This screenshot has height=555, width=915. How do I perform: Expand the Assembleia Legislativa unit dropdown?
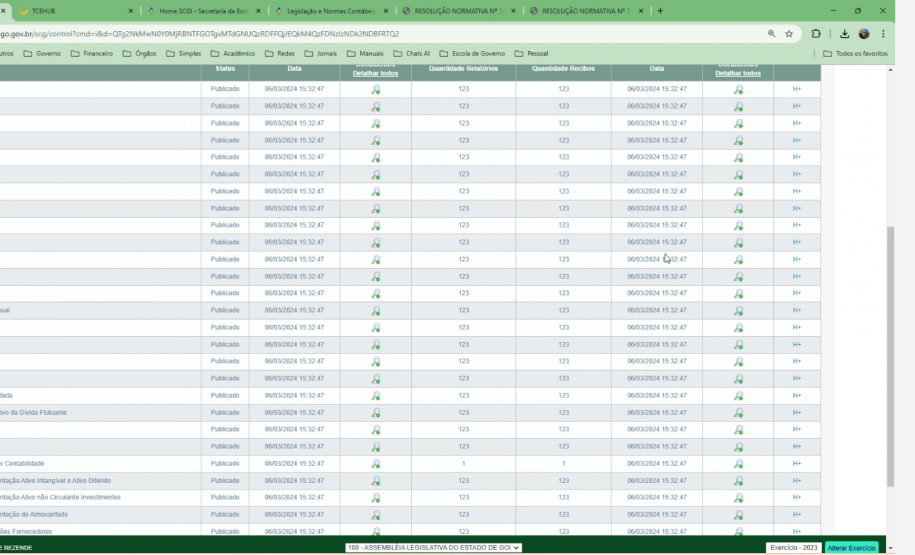click(x=433, y=548)
